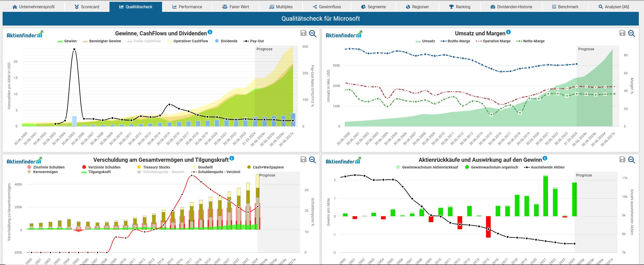Zoom out the Verschuldung am Gesamtvermögen chart
Image resolution: width=644 pixels, height=265 pixels.
313,160
